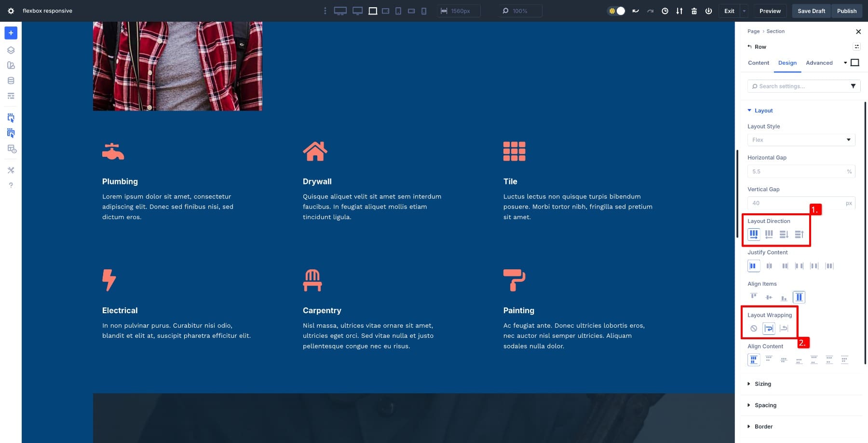The height and width of the screenshot is (443, 868).
Task: Toggle the light/dark mode switch
Action: tap(617, 11)
